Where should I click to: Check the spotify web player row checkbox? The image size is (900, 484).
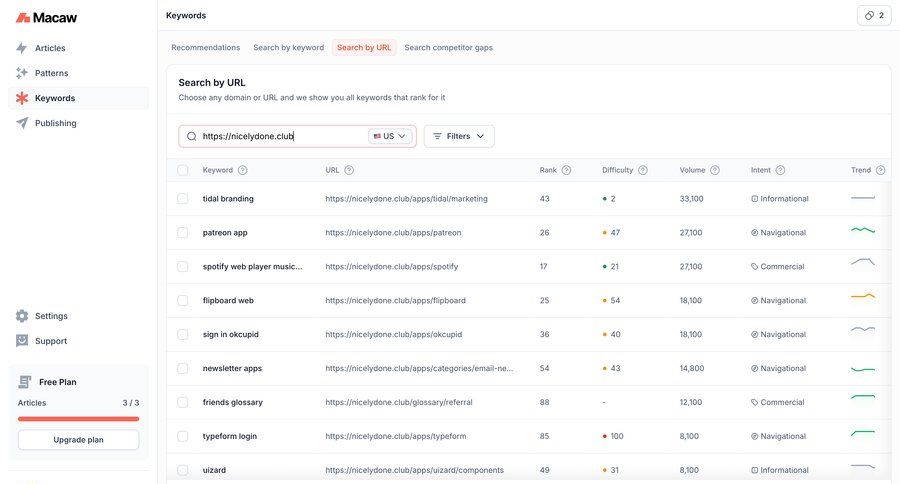183,266
